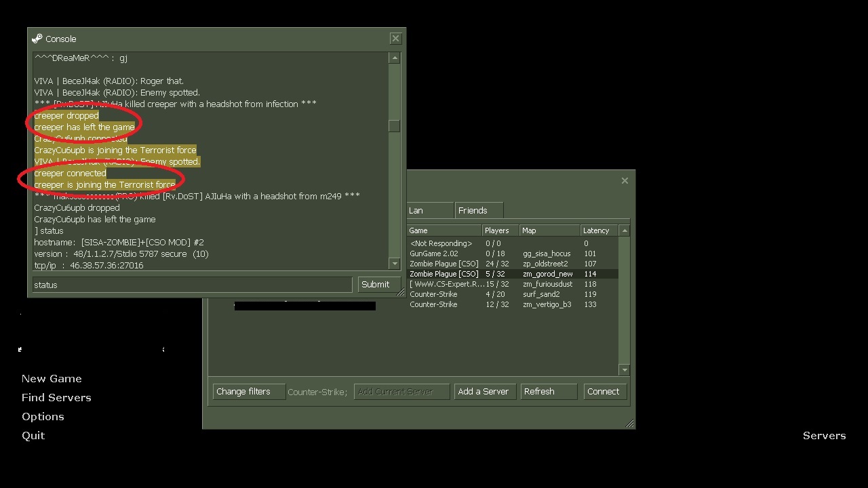This screenshot has width=868, height=488.
Task: Sort servers by the Players column header
Action: click(499, 230)
